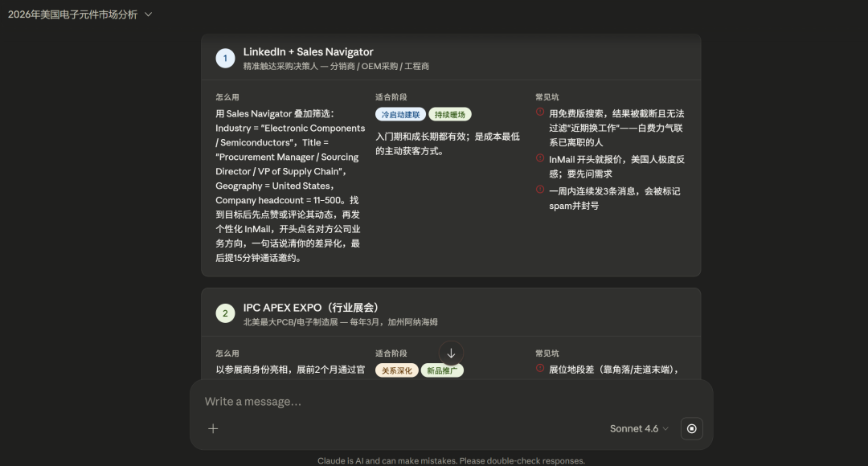The width and height of the screenshot is (868, 466).
Task: Click the warning icon beside 用免费版搜索
Action: (x=540, y=112)
